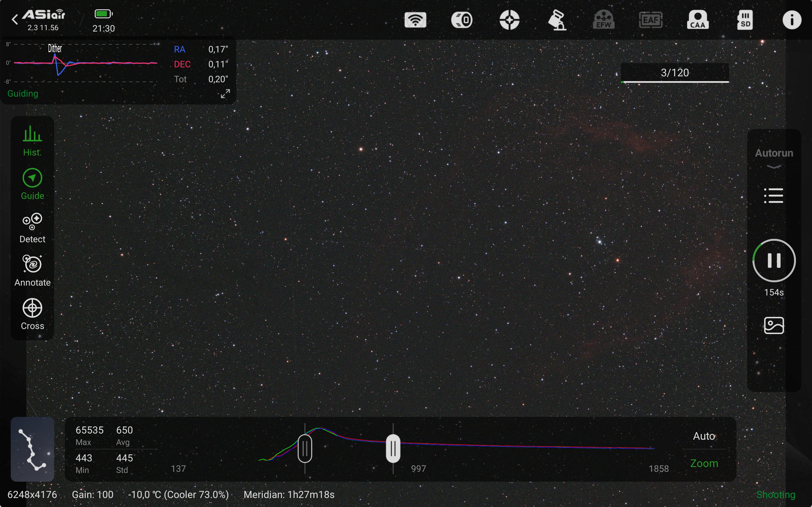Click the histogram white point slider handle
Screen dimensions: 812x507
point(393,448)
